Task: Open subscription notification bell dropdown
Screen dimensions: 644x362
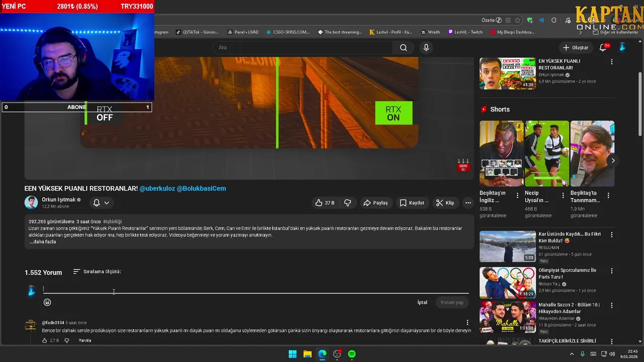Action: pyautogui.click(x=101, y=203)
